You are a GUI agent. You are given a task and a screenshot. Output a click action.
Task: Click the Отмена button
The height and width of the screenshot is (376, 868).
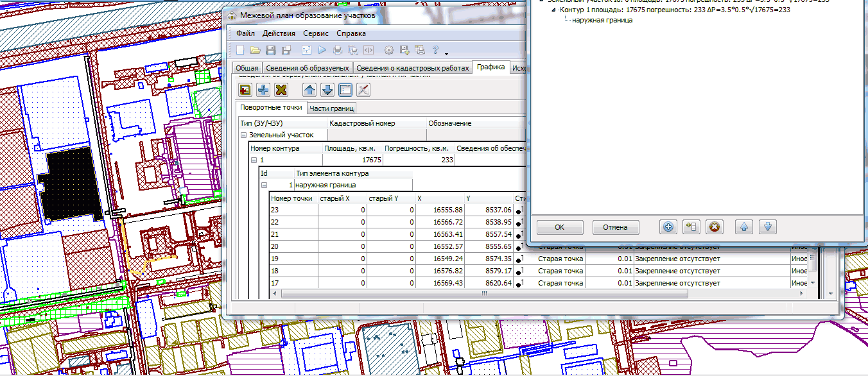[616, 227]
